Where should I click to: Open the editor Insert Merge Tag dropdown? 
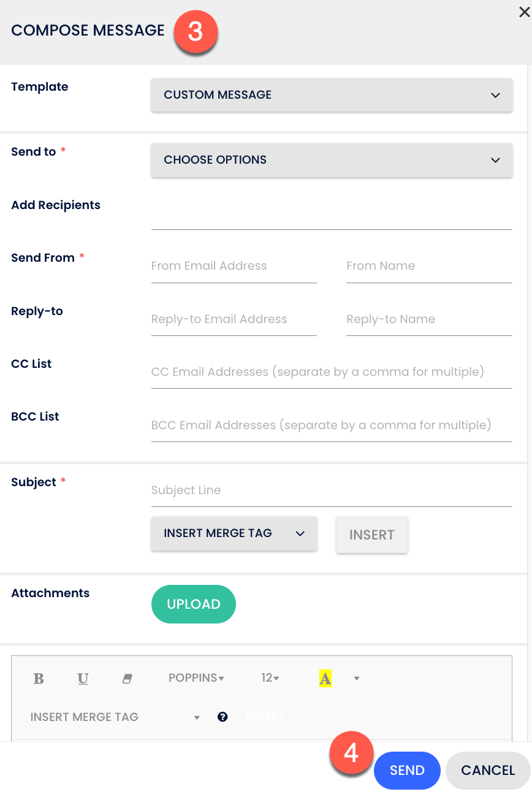click(x=115, y=717)
